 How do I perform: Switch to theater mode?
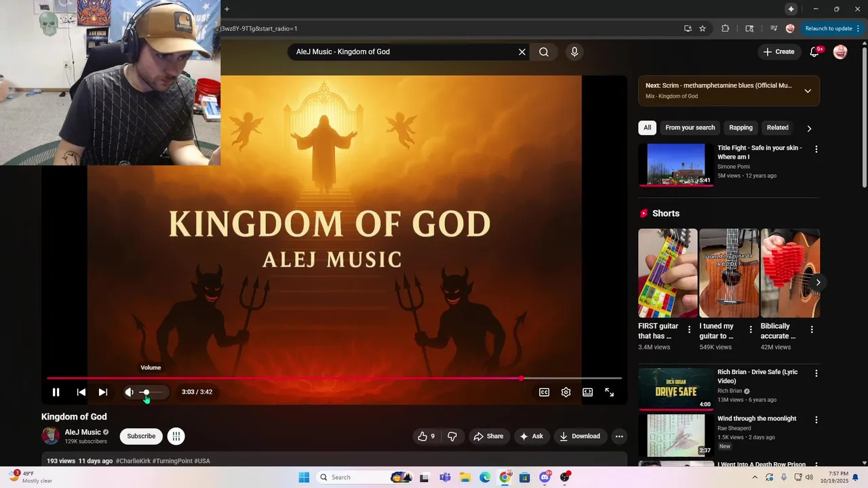[588, 392]
